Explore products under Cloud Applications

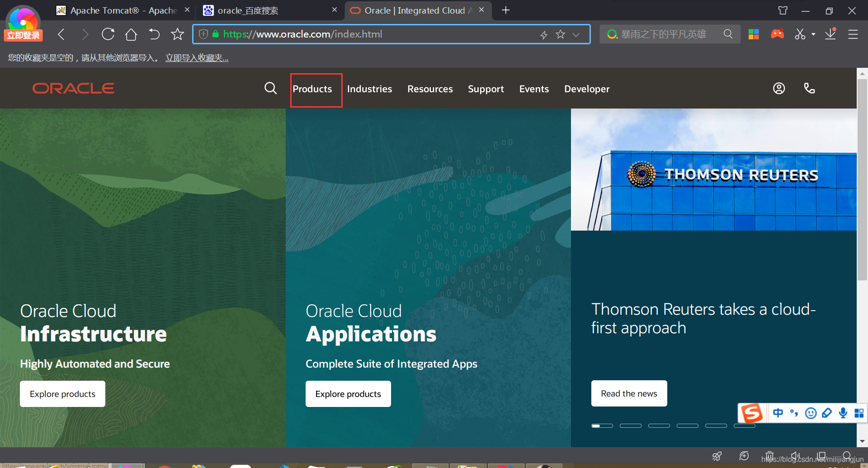pos(348,394)
